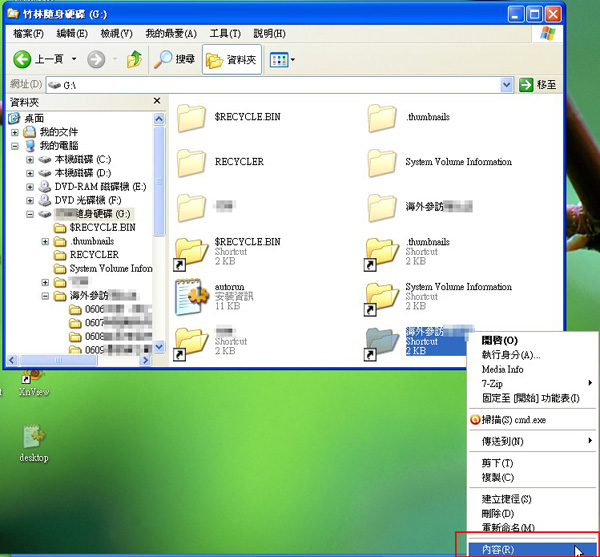Screen dimensions: 600x557
Task: Select autorun setup information file icon
Action: [x=191, y=297]
